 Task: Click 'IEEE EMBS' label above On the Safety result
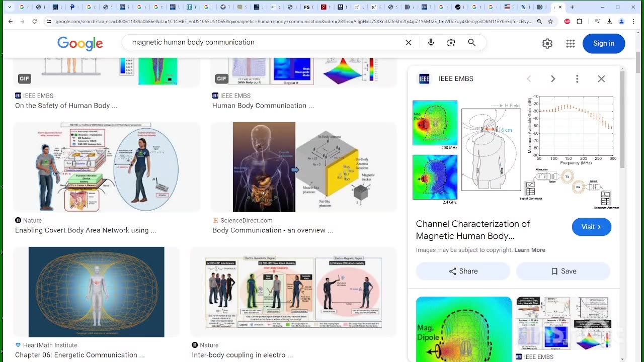point(38,96)
